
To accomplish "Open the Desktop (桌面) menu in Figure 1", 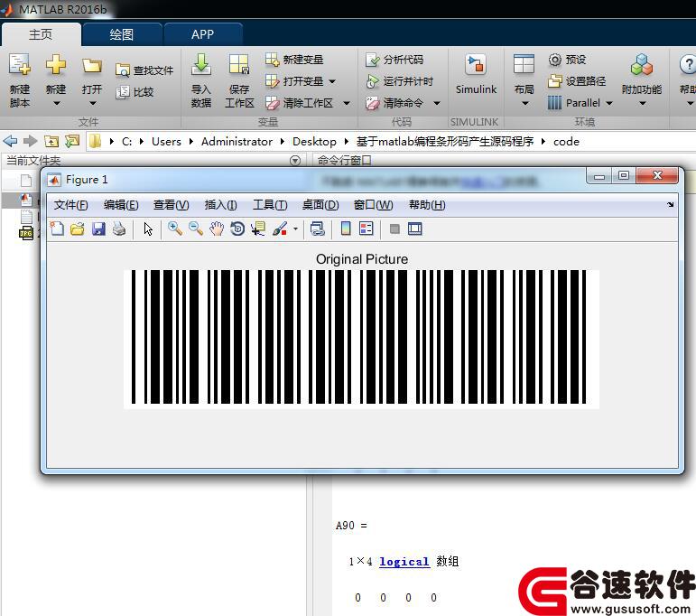I will click(x=320, y=205).
